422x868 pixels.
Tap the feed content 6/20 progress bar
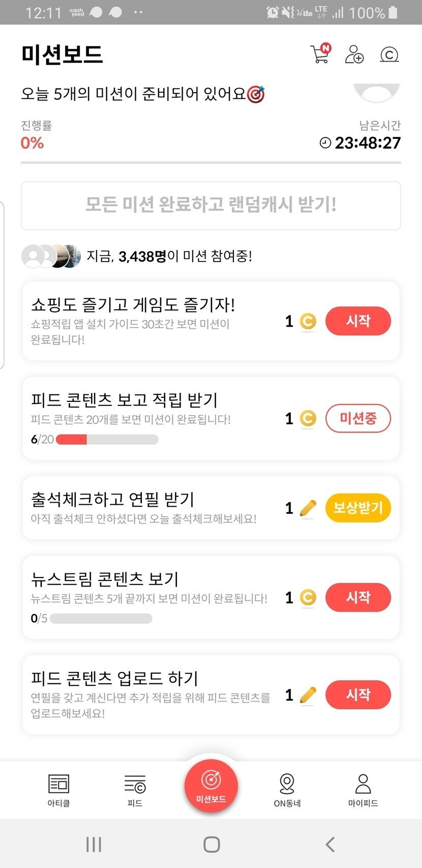[x=107, y=440]
